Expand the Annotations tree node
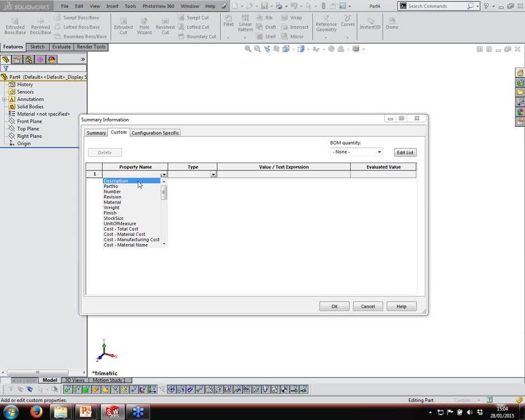Screen dimensions: 525x420 (x=4, y=99)
